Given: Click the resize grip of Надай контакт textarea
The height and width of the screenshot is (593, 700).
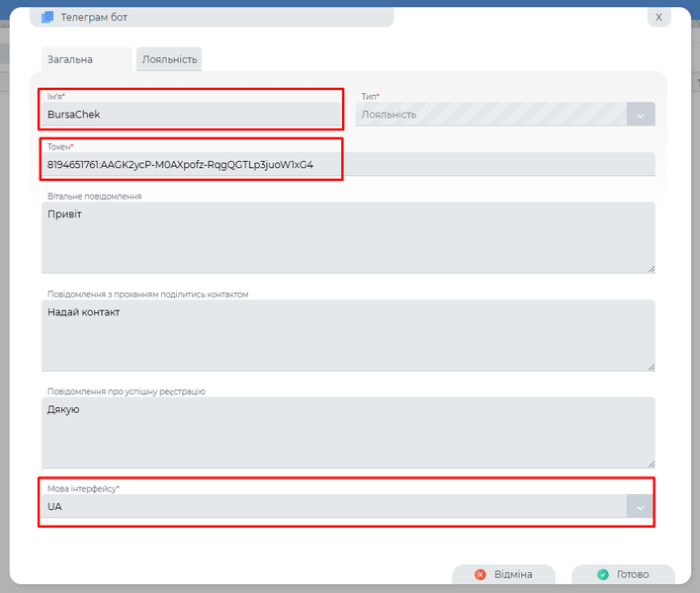Looking at the screenshot, I should tap(651, 367).
